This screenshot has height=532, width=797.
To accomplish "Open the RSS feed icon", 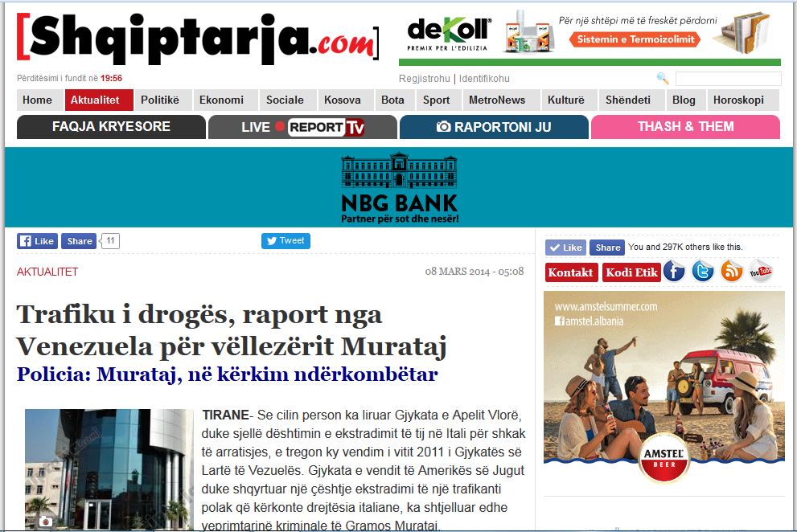I will (732, 272).
